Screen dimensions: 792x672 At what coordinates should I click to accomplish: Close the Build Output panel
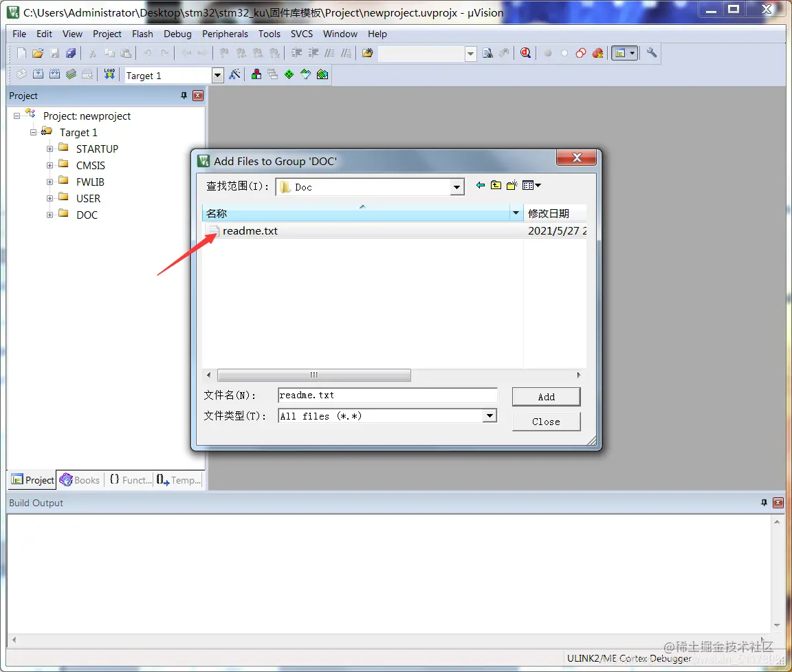pos(778,503)
